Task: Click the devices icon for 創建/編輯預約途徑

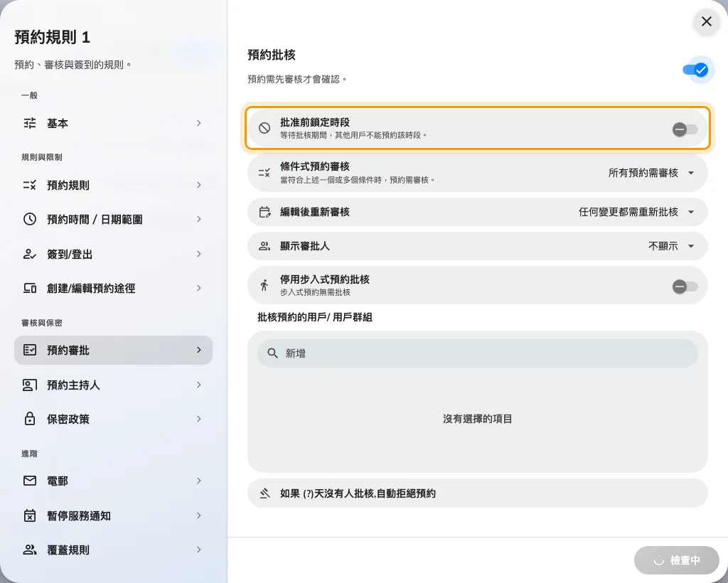Action: [30, 288]
